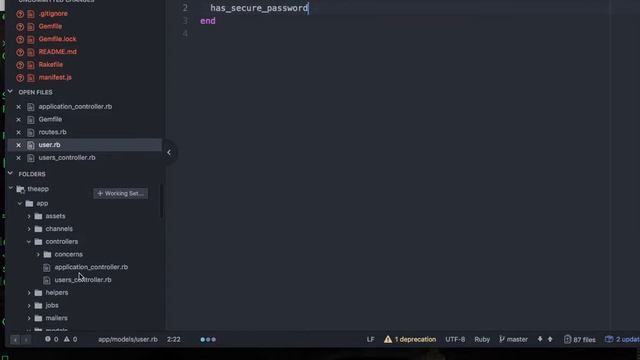Click the channels folder icon
Viewport: 640px width, 360px height.
(38, 229)
